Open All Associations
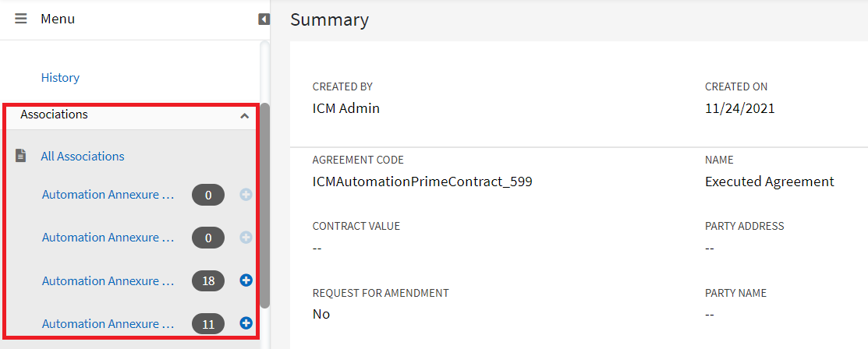868x349 pixels. pos(83,156)
